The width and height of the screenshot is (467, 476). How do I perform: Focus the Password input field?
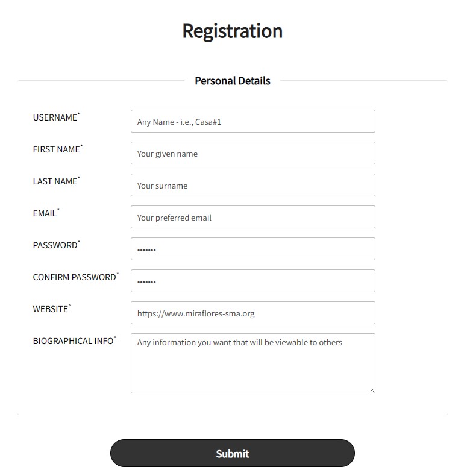(x=252, y=249)
